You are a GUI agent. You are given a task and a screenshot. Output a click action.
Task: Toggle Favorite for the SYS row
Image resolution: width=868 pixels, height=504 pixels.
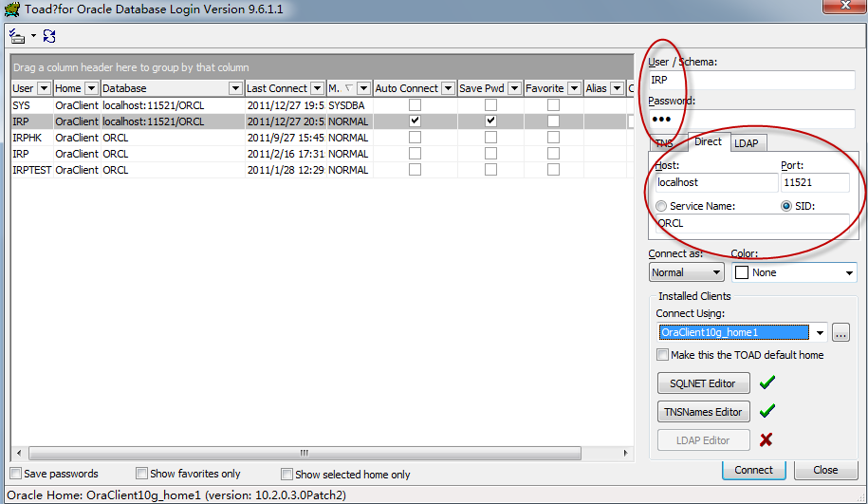[553, 104]
